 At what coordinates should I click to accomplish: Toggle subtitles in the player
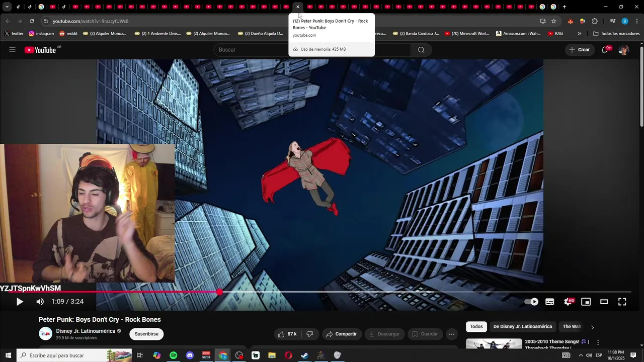(x=550, y=302)
